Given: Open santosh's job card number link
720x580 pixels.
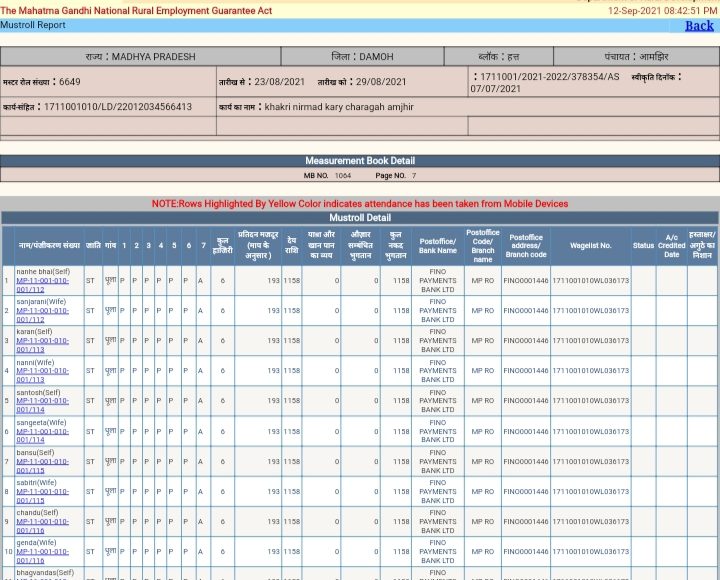Looking at the screenshot, I should (x=42, y=405).
